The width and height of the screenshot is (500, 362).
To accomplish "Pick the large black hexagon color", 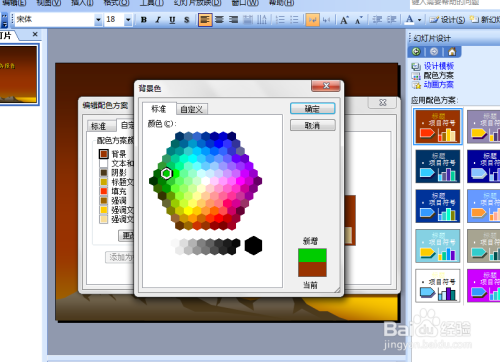I will point(253,246).
